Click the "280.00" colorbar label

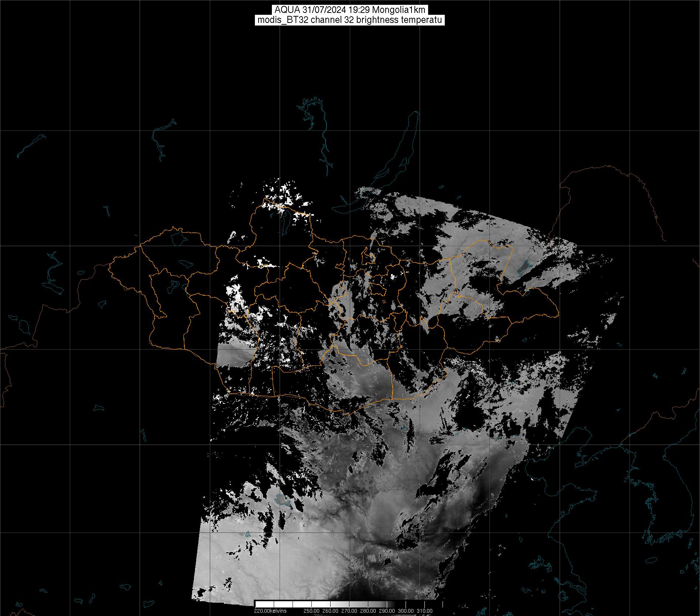369,610
